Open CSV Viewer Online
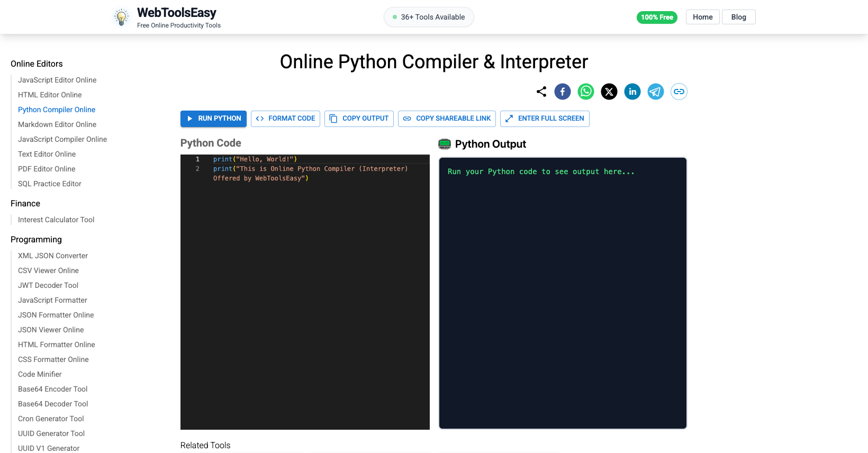 (x=48, y=270)
